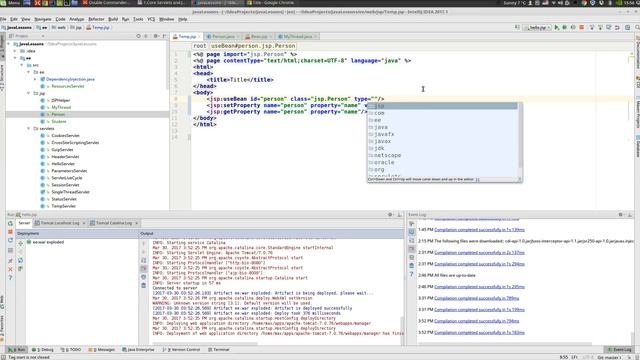Click the Temp.jsp breadcrumb in navigation bar
The image size is (640, 360).
click(x=98, y=28)
